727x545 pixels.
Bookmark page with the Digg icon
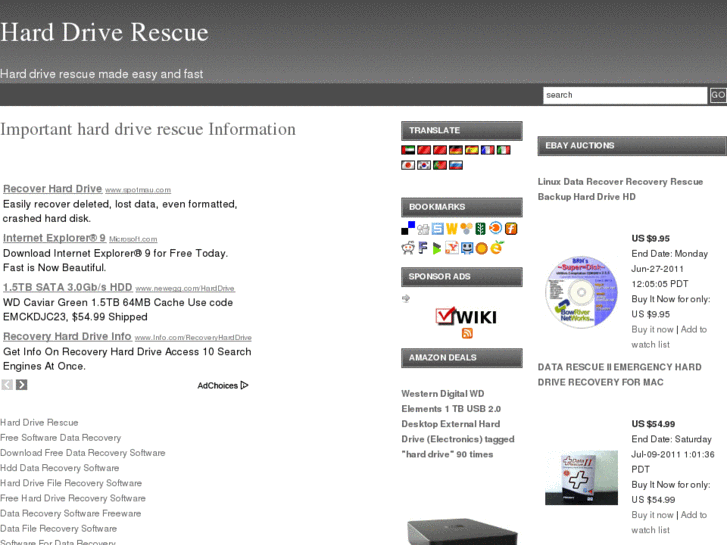423,229
